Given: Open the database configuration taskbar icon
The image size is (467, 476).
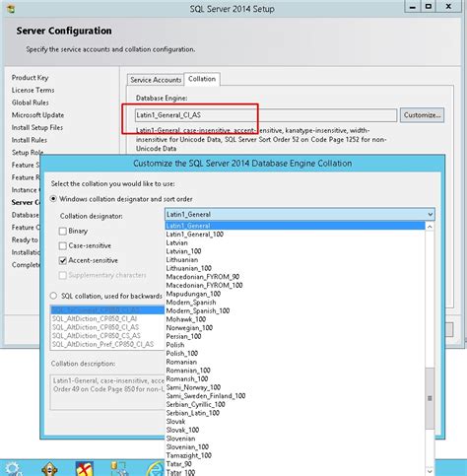Looking at the screenshot, I should 119,469.
